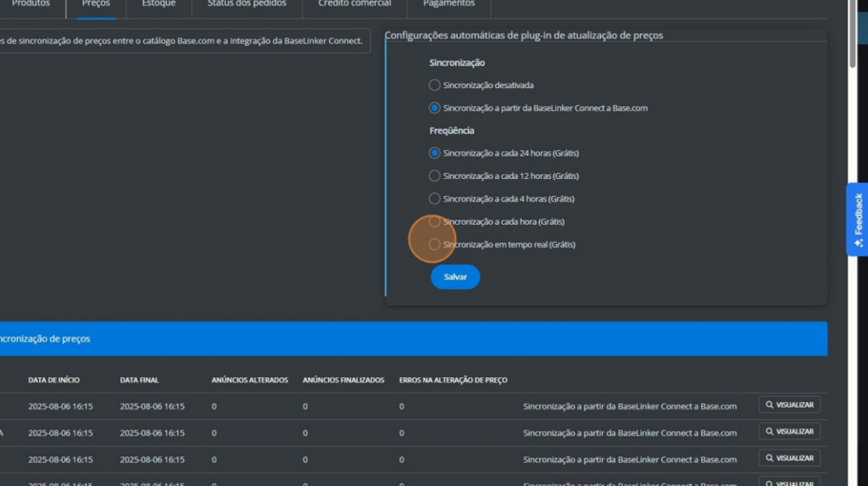
Task: Click the Anúncios finalizados column header
Action: tap(343, 380)
